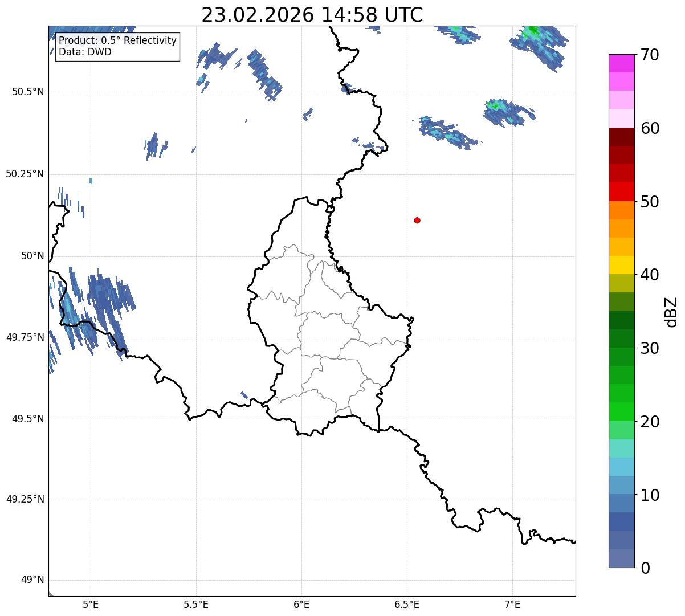
Task: Click the bright red colorbar segment below 50
Action: [622, 192]
